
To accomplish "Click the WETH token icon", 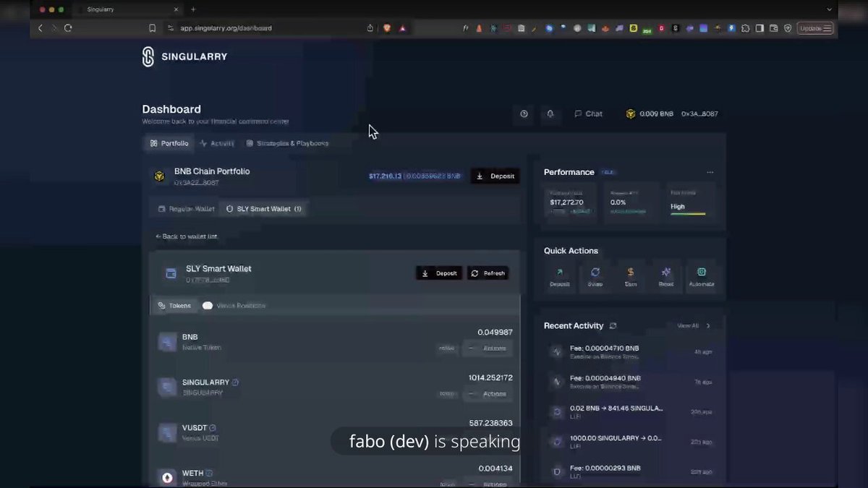I will [168, 478].
